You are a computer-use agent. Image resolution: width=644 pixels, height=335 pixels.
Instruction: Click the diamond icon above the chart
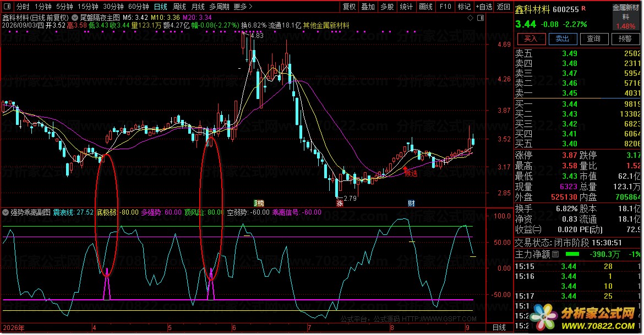tap(471, 18)
